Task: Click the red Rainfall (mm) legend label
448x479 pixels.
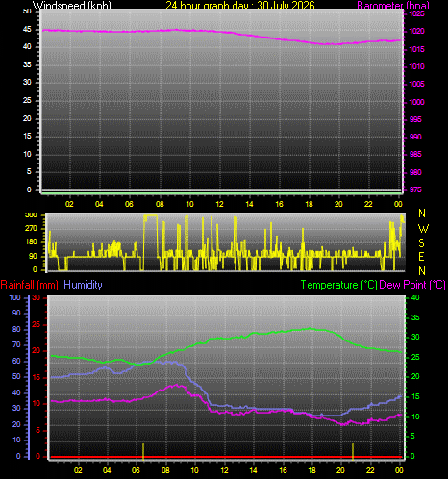Action: pyautogui.click(x=30, y=285)
